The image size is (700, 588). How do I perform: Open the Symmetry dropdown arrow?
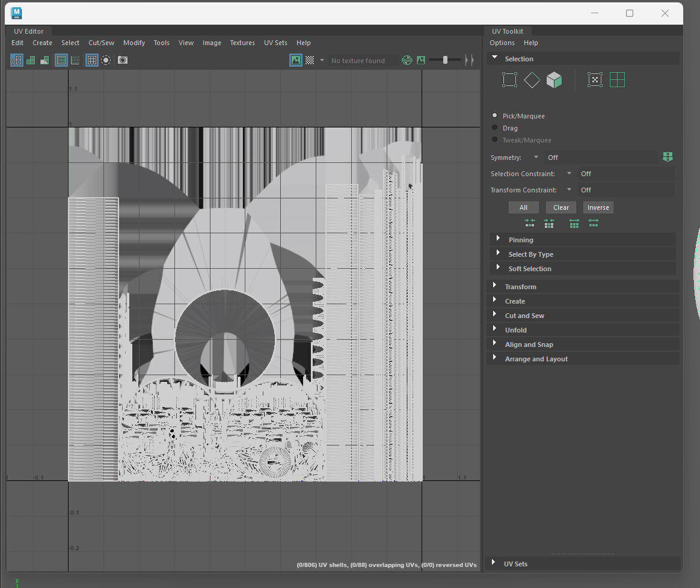point(536,158)
